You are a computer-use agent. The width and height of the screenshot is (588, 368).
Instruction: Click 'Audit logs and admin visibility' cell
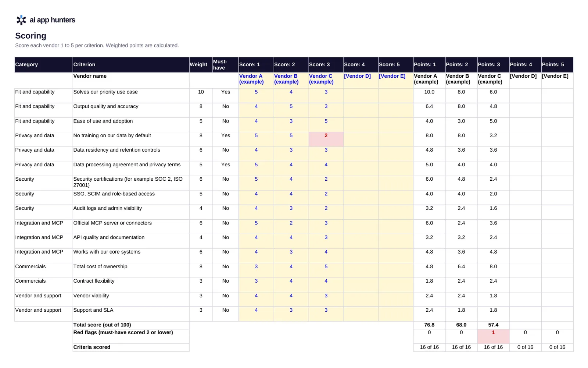click(x=131, y=212)
